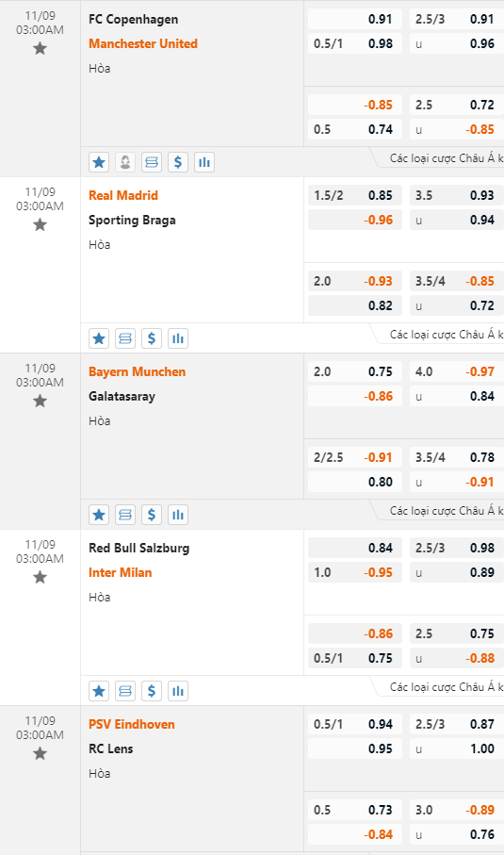Screen dimensions: 504x855
Task: Toggle gray favorite star under Bayern Munchen match time
Action: (x=40, y=401)
